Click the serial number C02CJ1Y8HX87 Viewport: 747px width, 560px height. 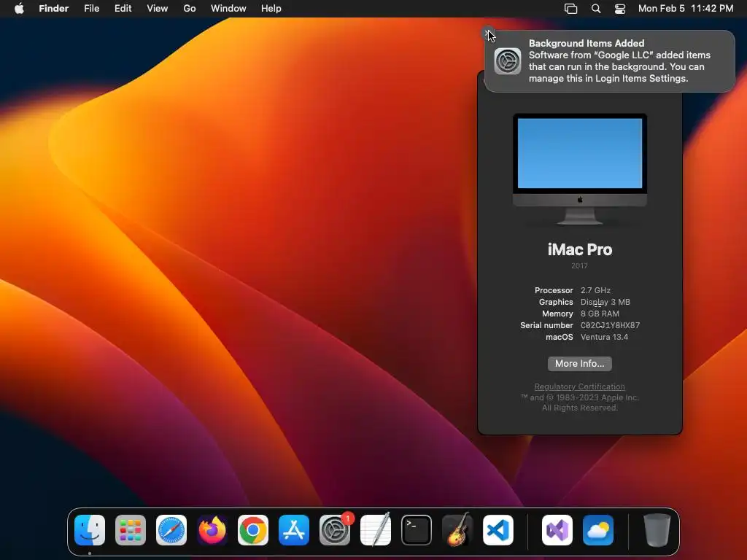611,326
